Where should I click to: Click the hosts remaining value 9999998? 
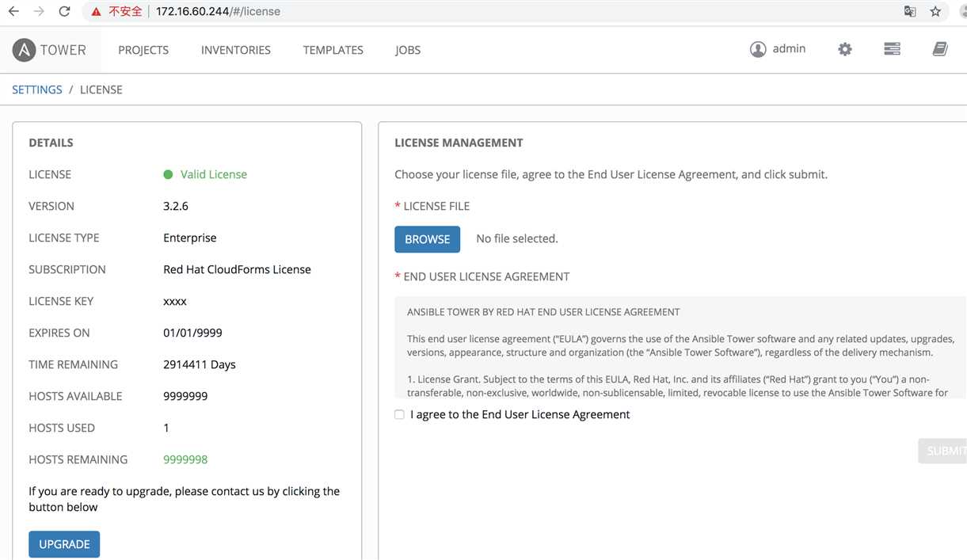[185, 459]
